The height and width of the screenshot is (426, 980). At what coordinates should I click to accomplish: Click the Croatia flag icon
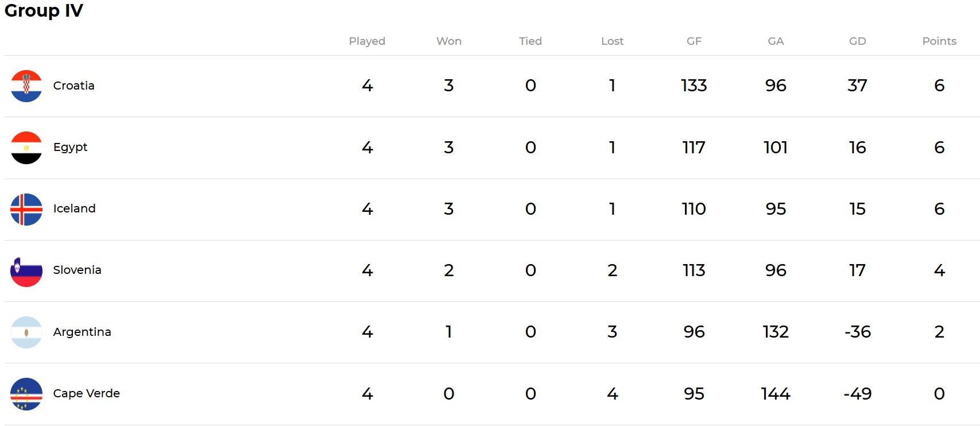pos(26,86)
